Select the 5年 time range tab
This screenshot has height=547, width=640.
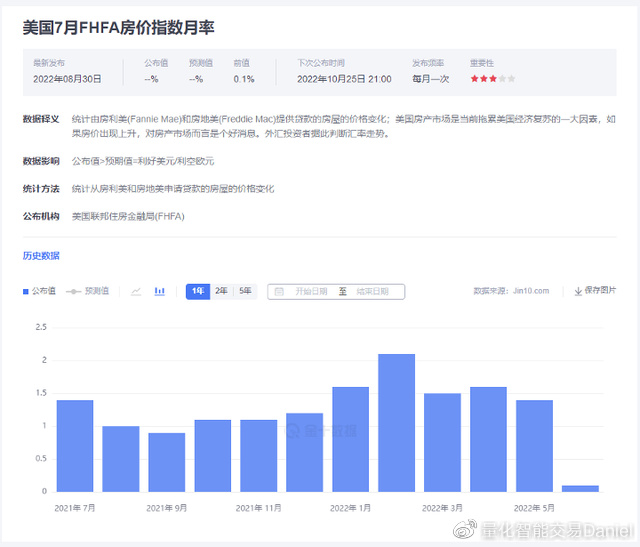point(245,291)
